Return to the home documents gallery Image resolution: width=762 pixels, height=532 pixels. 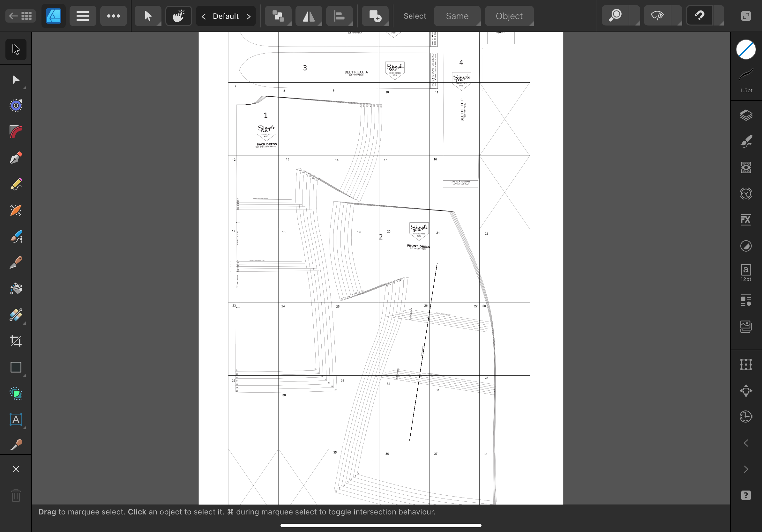(x=20, y=16)
